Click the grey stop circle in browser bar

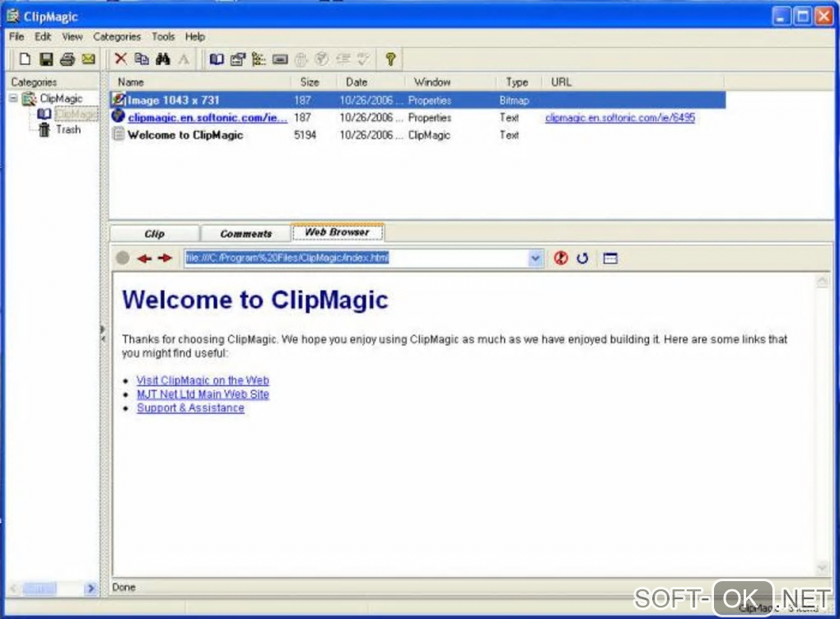[123, 258]
